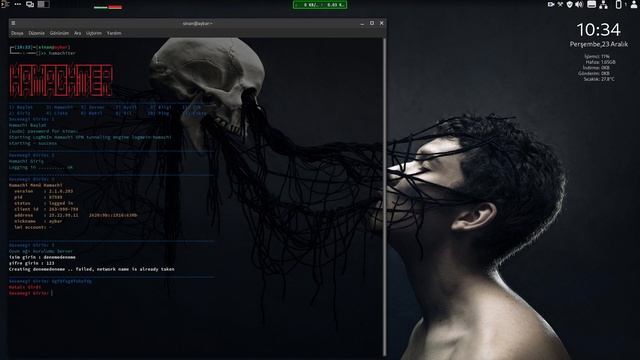Click the 10:34 desktop clock
The image size is (640, 360).
point(598,30)
